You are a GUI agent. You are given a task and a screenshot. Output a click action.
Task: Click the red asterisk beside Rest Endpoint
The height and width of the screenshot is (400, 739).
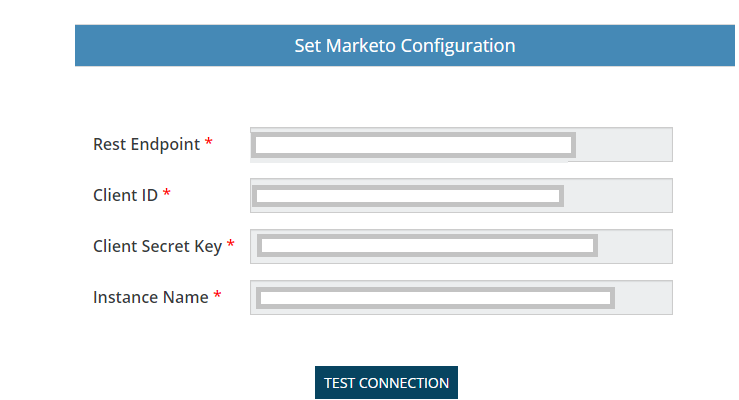(x=209, y=142)
